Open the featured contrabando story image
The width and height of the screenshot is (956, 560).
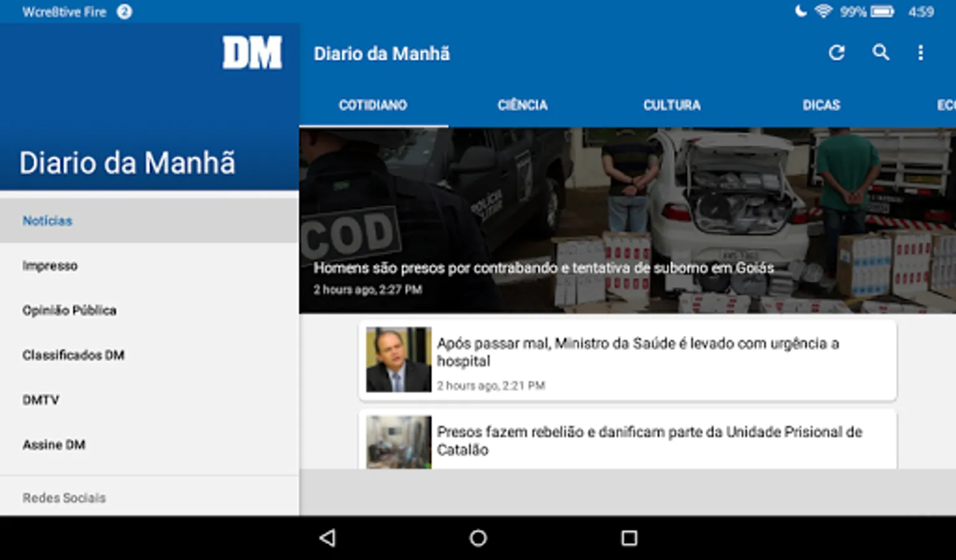click(627, 220)
